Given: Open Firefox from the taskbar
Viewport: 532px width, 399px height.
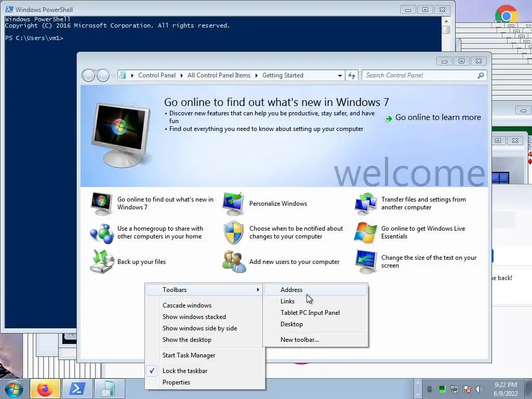Looking at the screenshot, I should [45, 389].
